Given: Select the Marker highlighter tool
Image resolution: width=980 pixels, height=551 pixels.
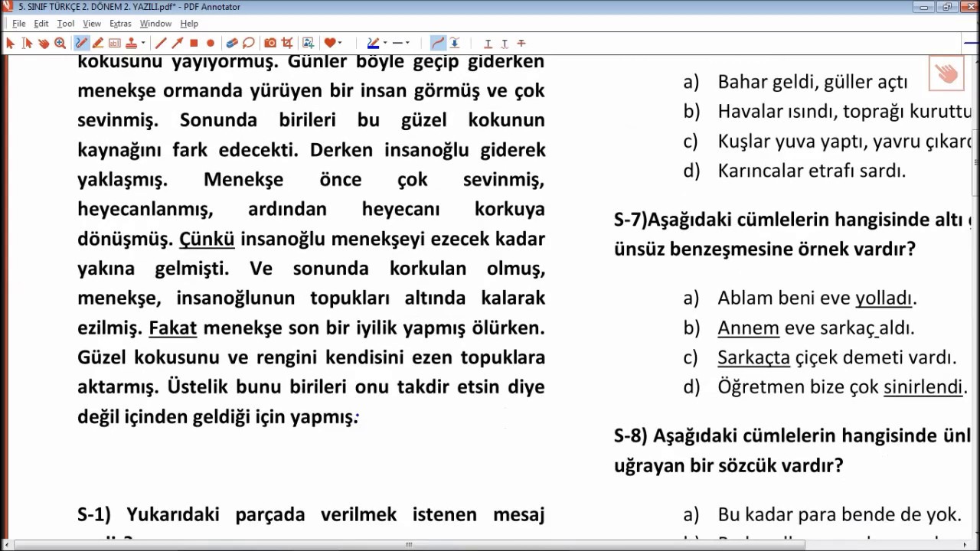Looking at the screenshot, I should tap(98, 44).
